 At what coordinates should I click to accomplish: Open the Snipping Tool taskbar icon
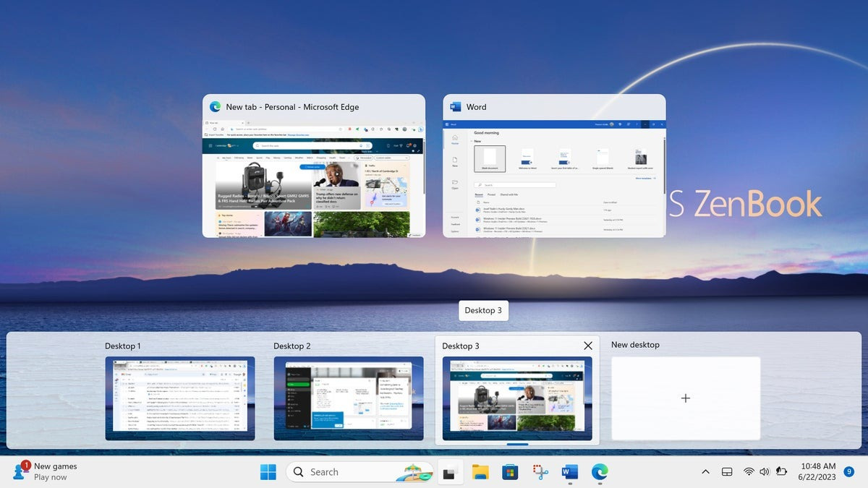tap(540, 472)
